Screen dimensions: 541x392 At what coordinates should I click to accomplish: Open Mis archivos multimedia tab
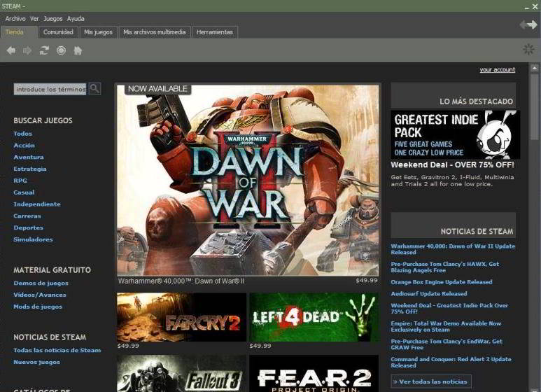point(154,32)
